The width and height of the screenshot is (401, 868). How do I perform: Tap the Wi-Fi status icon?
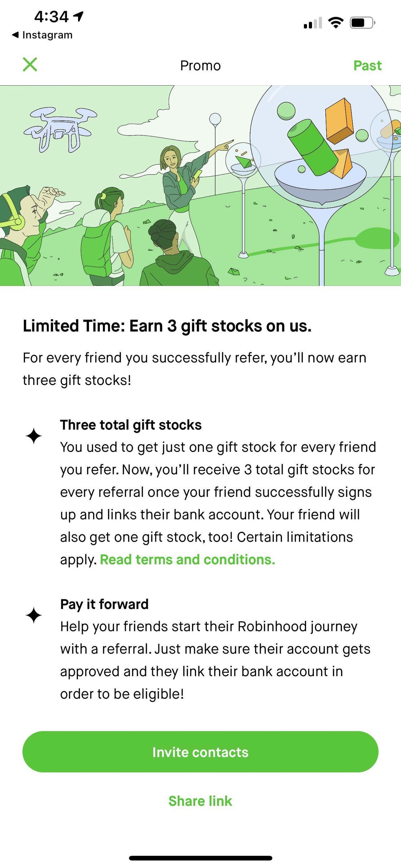click(335, 23)
